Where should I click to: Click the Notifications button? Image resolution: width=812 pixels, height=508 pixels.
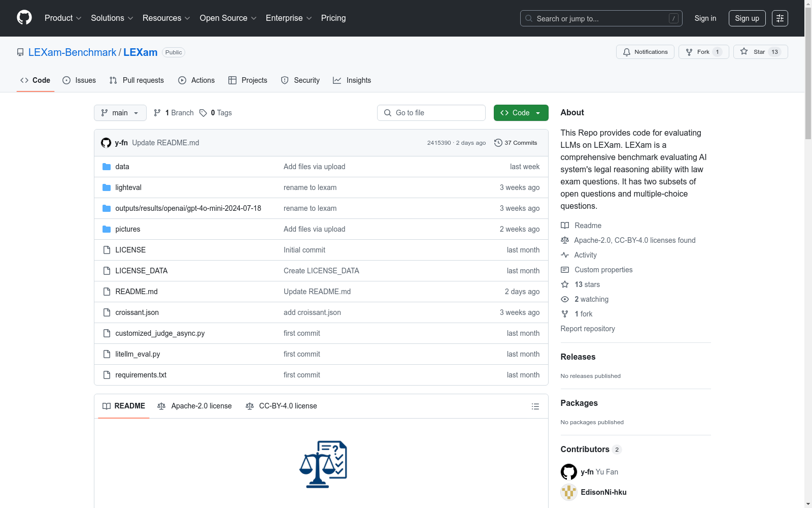[x=645, y=52]
